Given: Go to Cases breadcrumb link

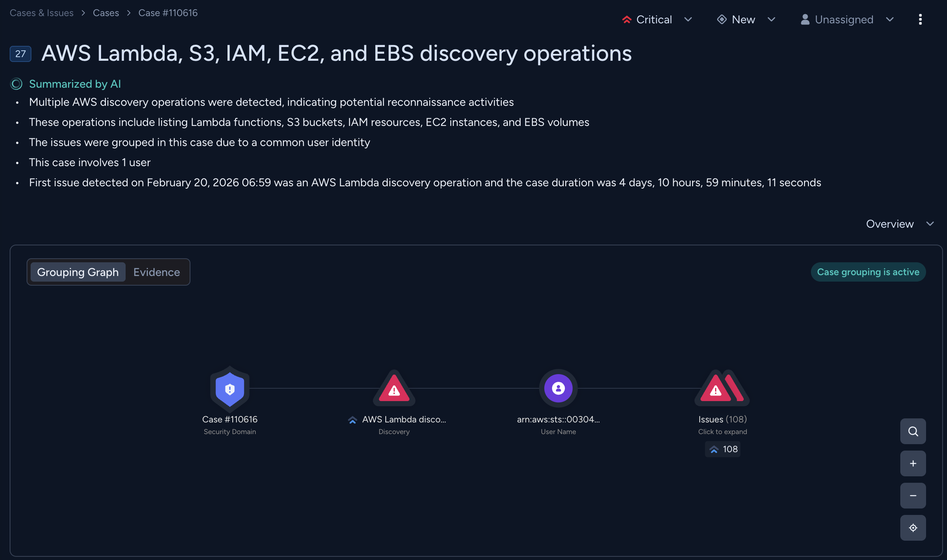Looking at the screenshot, I should click(106, 13).
